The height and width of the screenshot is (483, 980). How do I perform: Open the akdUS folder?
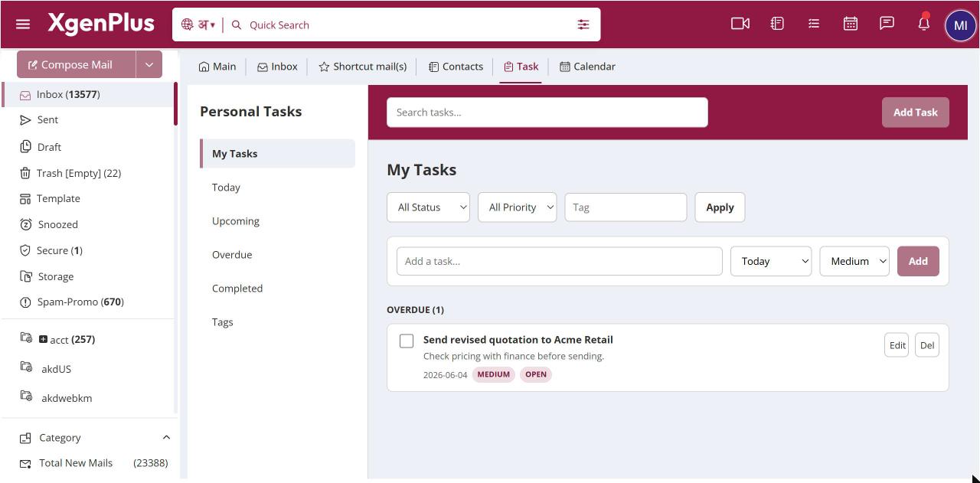coord(56,369)
